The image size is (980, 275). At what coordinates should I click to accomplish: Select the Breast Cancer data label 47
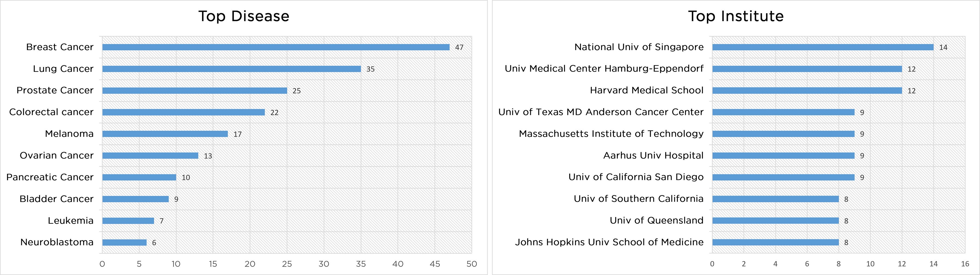click(459, 48)
